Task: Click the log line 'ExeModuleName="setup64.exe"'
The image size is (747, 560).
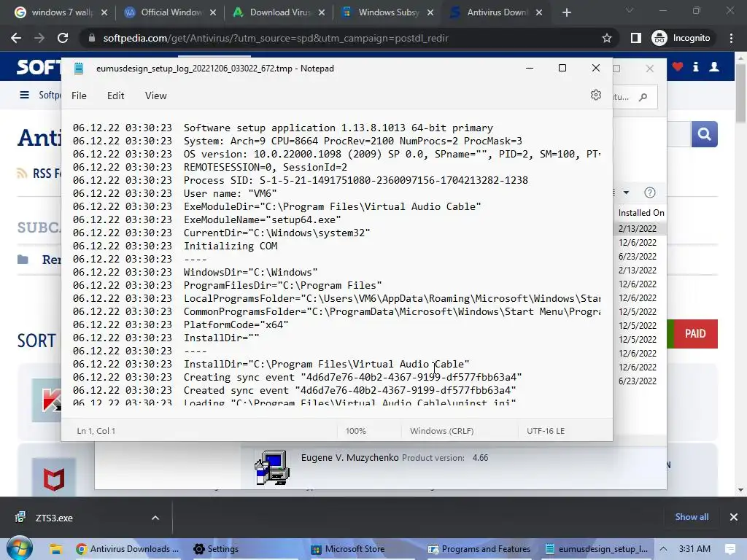Action: (263, 220)
